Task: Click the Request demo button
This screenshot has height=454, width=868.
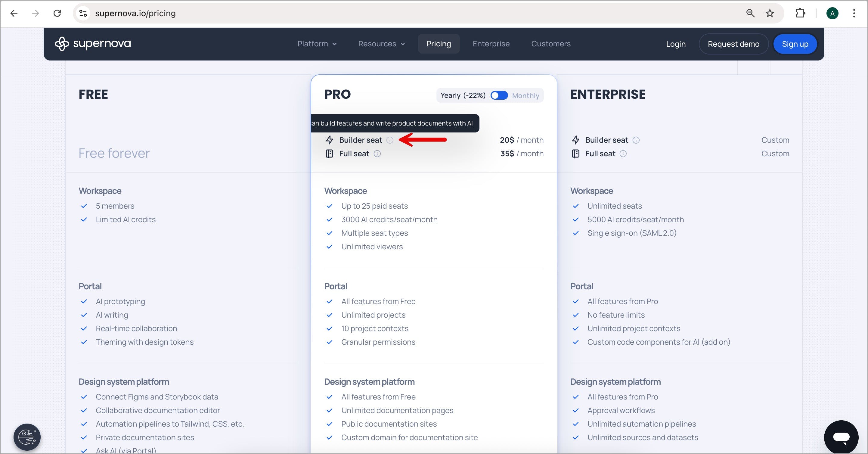Action: click(x=733, y=44)
